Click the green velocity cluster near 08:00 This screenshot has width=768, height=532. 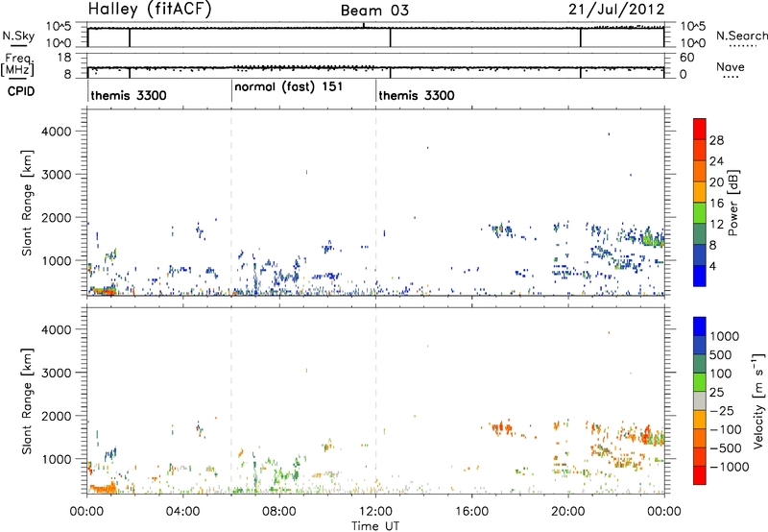pyautogui.click(x=286, y=473)
